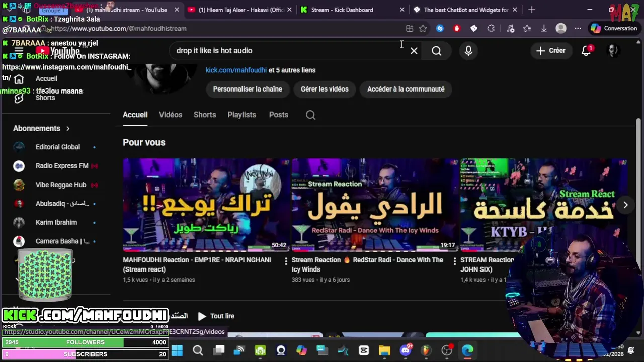
Task: Open browser favorites list icon
Action: coord(527,29)
